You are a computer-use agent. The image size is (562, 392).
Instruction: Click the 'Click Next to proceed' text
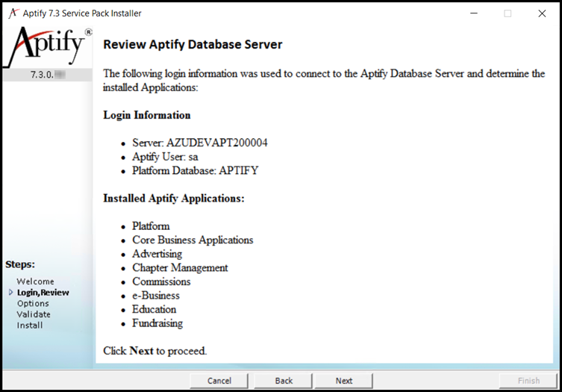(154, 351)
